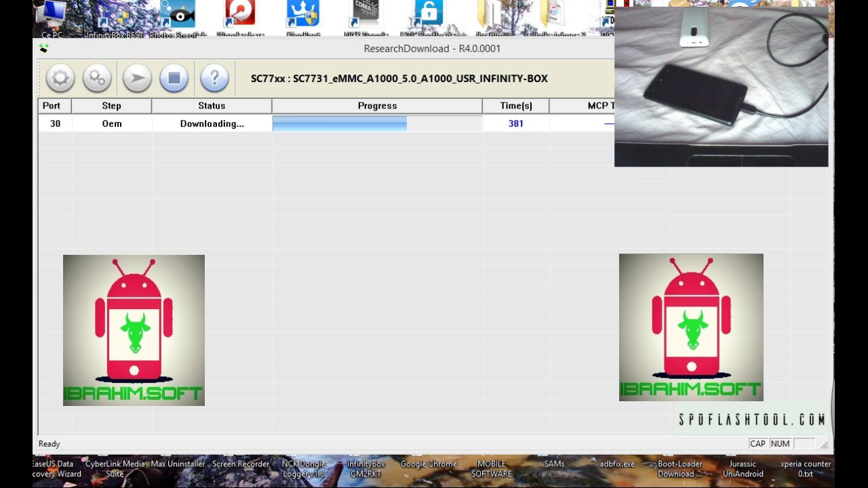868x488 pixels.
Task: Open Max Uninstaller desktop label
Action: pos(178,464)
